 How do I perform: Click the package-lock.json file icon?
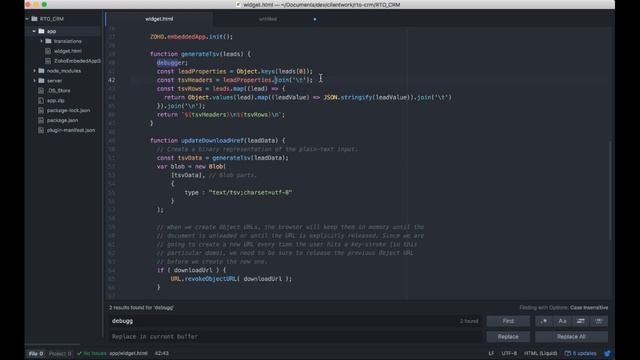click(41, 110)
